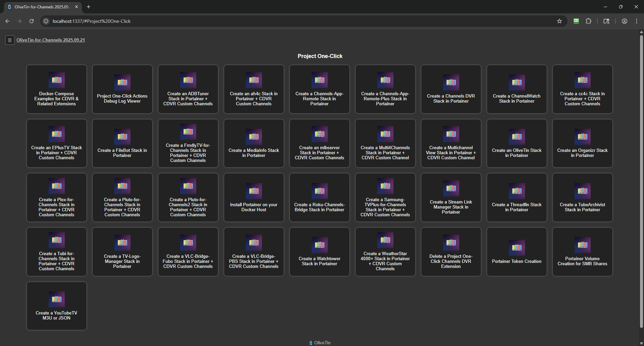Close the OliveTin-for-Channels tab
644x346 pixels.
[x=76, y=7]
